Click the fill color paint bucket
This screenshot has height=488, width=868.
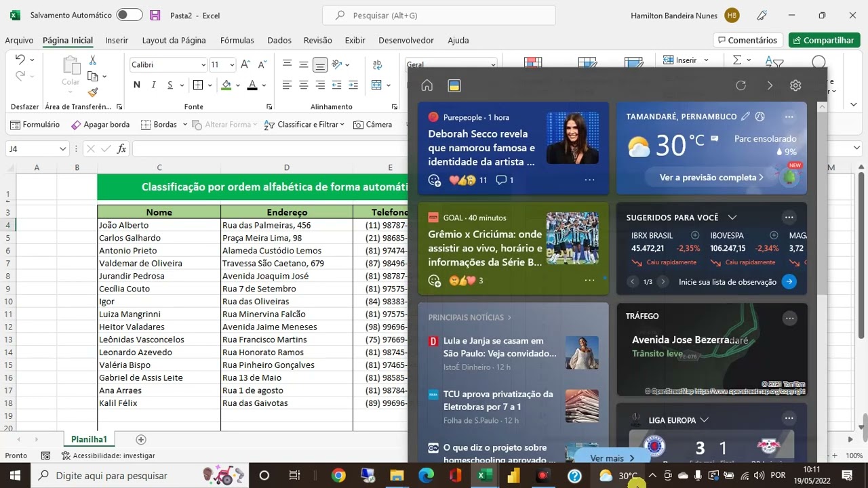(x=226, y=85)
